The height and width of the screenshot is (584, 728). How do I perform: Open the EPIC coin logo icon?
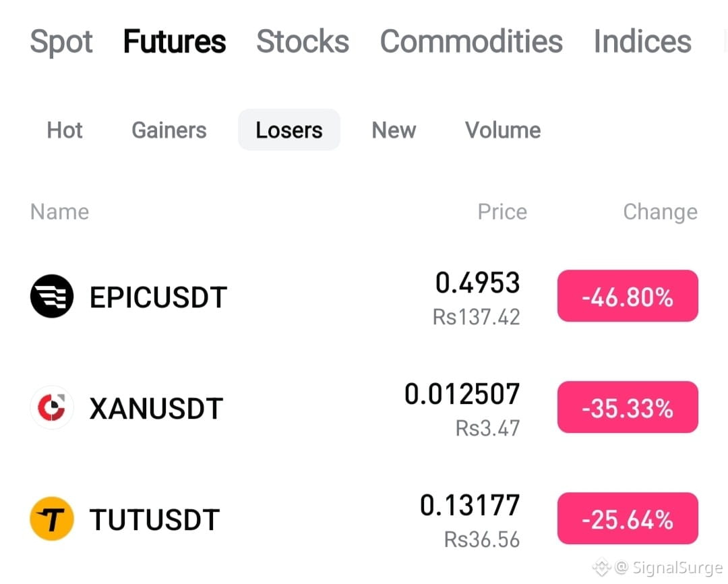click(51, 296)
